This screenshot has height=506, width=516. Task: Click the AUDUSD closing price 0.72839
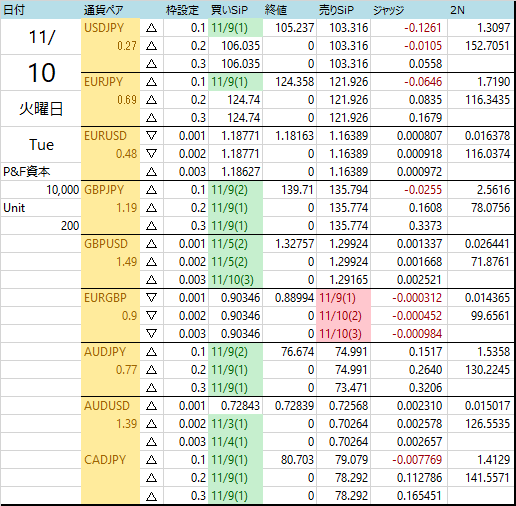[x=290, y=406]
